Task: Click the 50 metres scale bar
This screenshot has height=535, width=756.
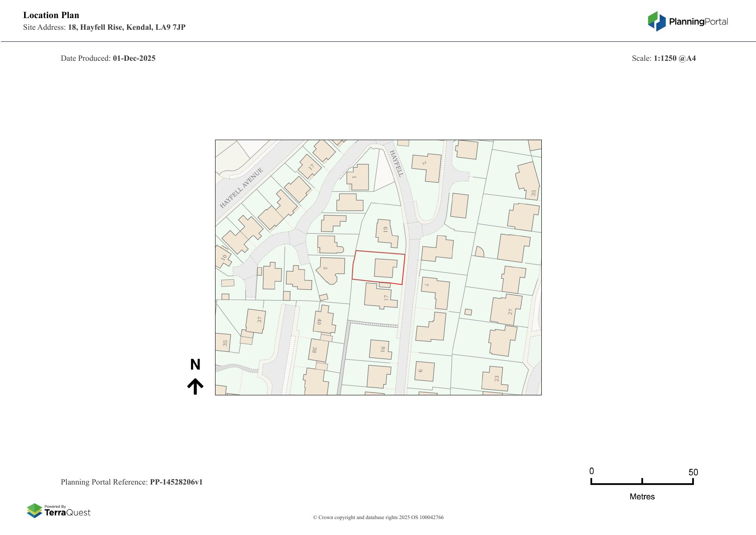Action: pyautogui.click(x=642, y=482)
